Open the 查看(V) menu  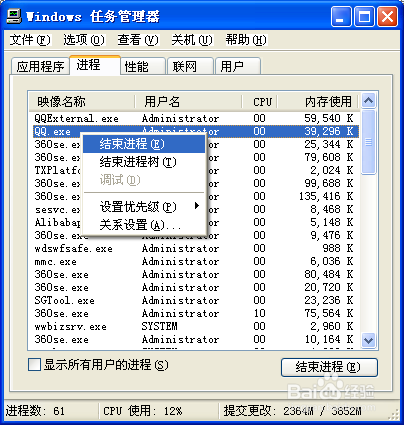(x=138, y=40)
